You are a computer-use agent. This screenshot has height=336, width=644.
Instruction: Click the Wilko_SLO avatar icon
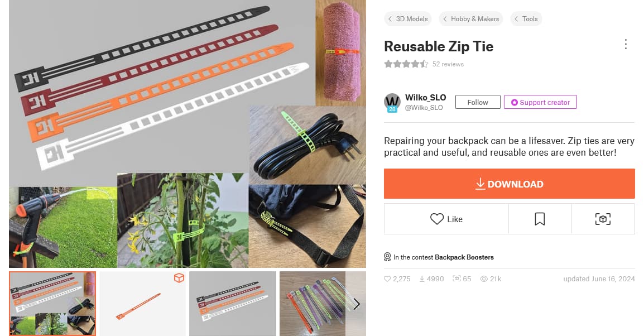click(392, 102)
